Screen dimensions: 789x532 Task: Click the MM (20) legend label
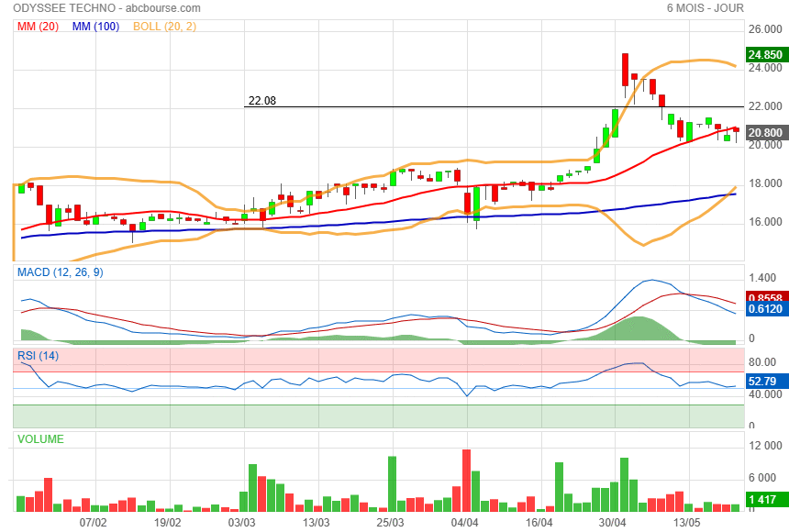tap(38, 27)
